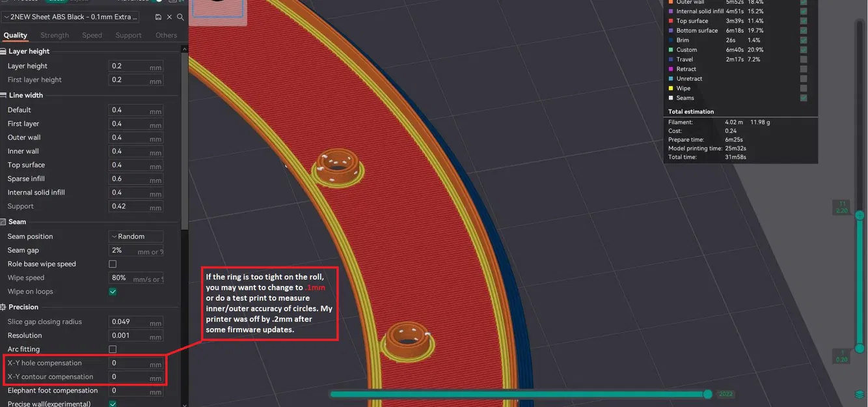Switch to the Speed tab
Screen dimensions: 868x407
(92, 35)
